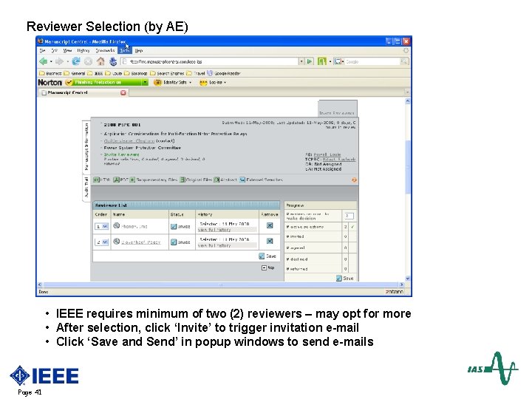Click the blue accessibility figure toolbar icon

[113, 61]
